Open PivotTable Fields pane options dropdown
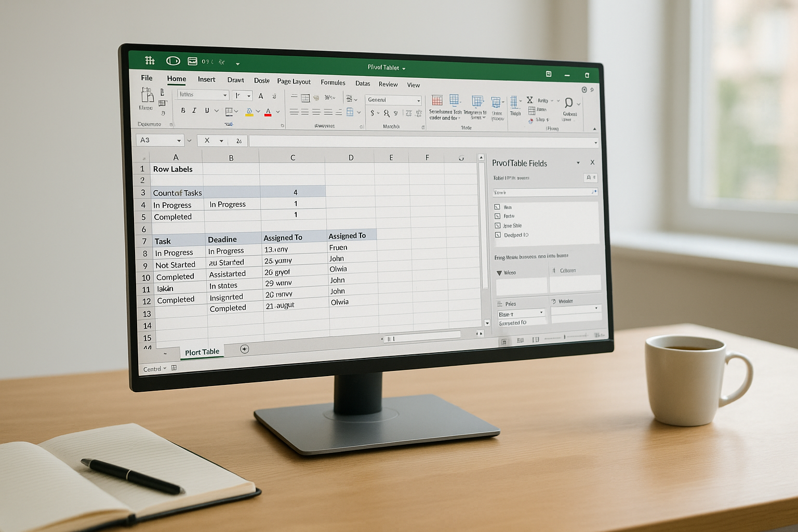Viewport: 798px width, 532px height. 578,163
